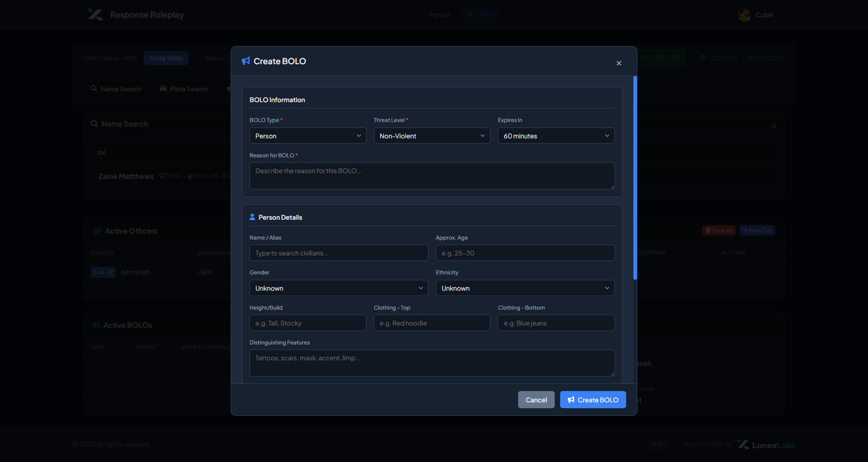This screenshot has height=462, width=868.
Task: Click the Person Details user icon
Action: coord(252,217)
